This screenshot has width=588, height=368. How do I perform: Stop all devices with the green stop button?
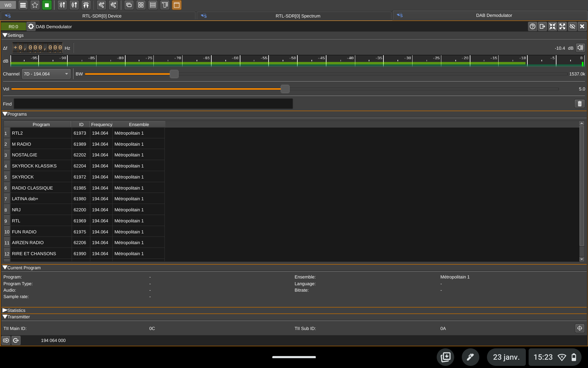pos(47,5)
